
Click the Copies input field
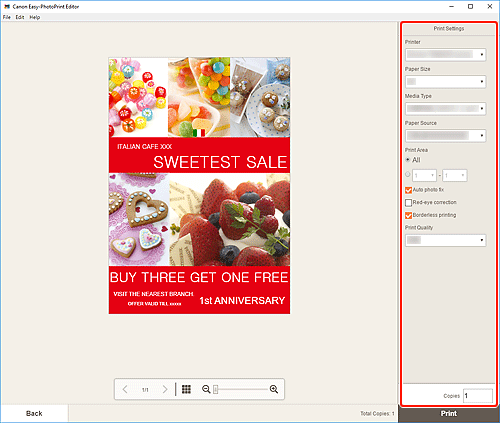click(478, 396)
